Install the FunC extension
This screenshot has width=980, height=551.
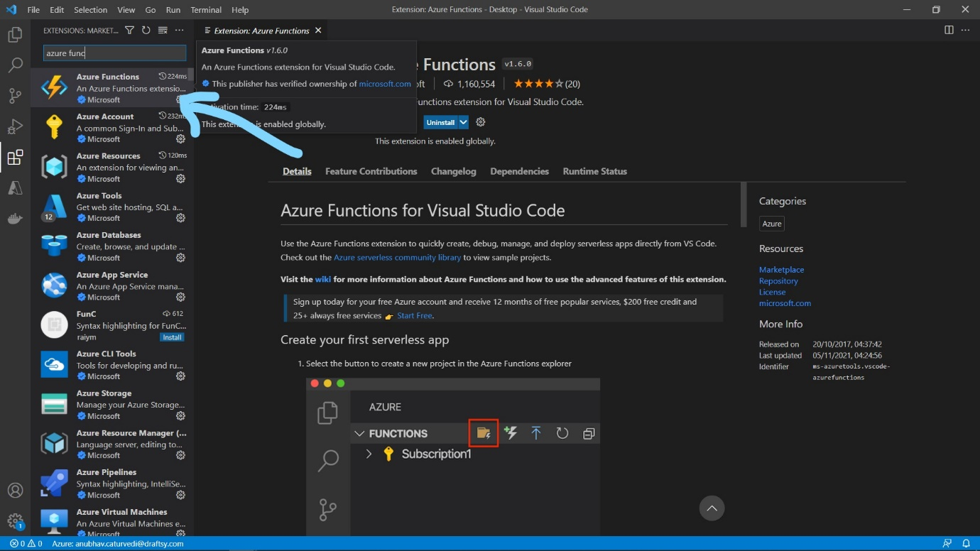pyautogui.click(x=172, y=337)
